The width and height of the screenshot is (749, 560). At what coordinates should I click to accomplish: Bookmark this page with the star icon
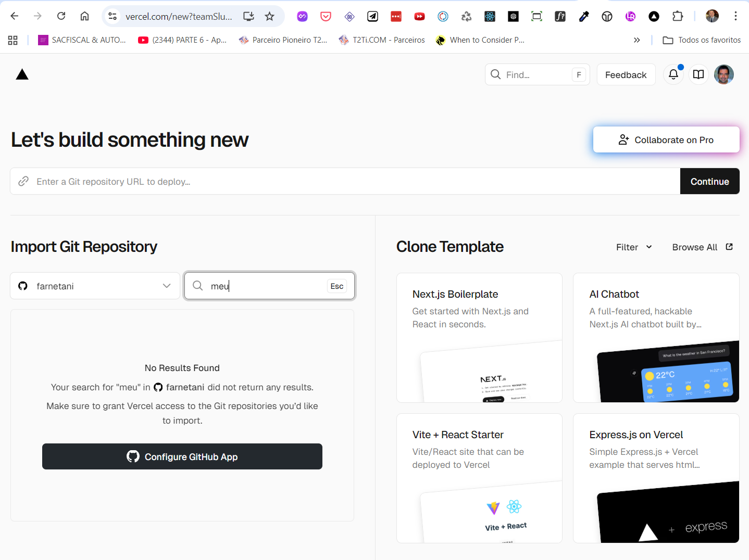coord(269,17)
